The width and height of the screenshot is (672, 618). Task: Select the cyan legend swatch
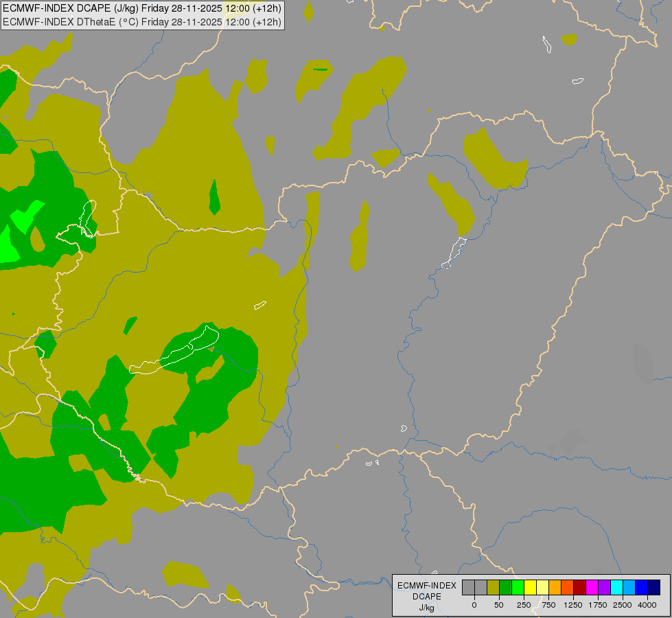616,588
